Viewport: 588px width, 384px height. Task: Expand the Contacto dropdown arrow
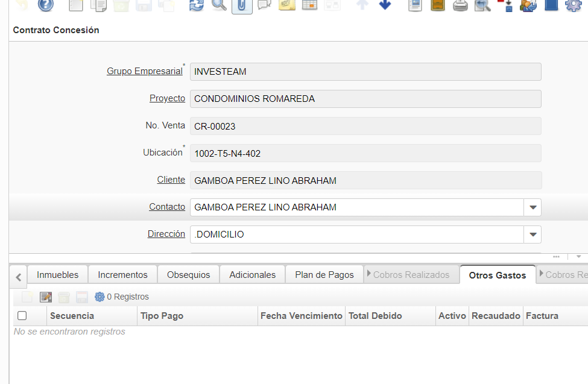[x=533, y=207]
